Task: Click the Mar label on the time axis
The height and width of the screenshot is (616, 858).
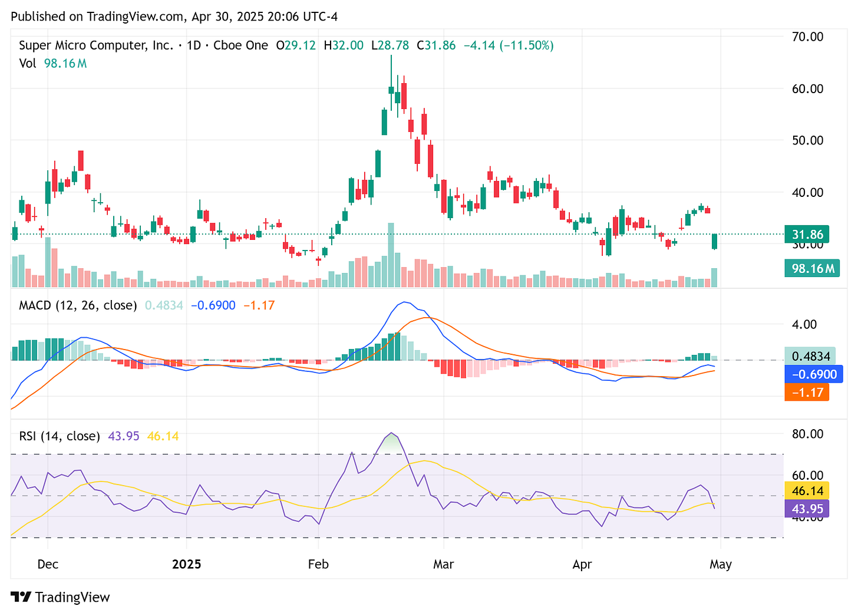Action: (444, 564)
